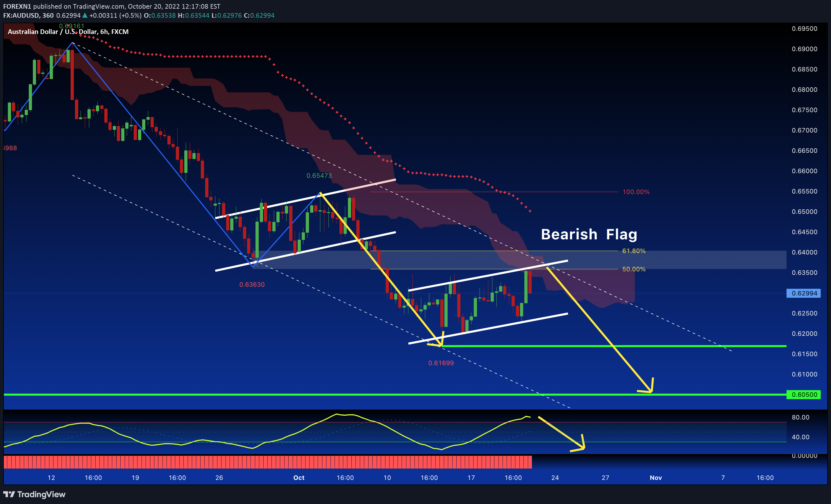Click the '+0.00311 (+0.5%)' change value
The height and width of the screenshot is (504, 831).
115,15
